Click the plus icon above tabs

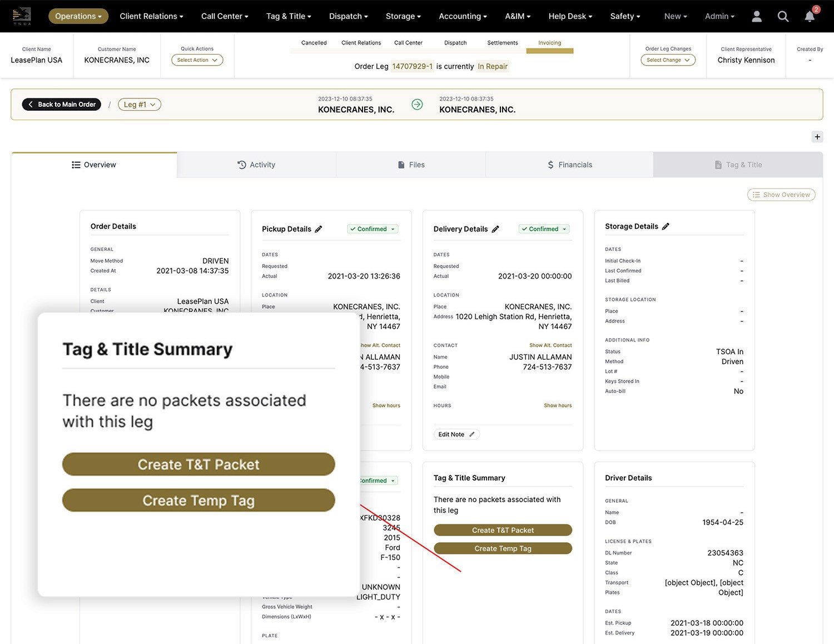[817, 137]
